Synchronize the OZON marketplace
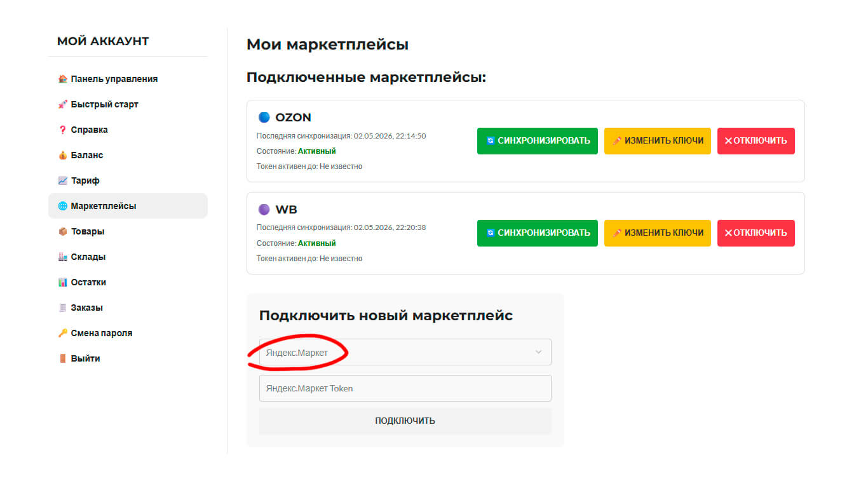Screen dimensions: 868x488 point(538,141)
